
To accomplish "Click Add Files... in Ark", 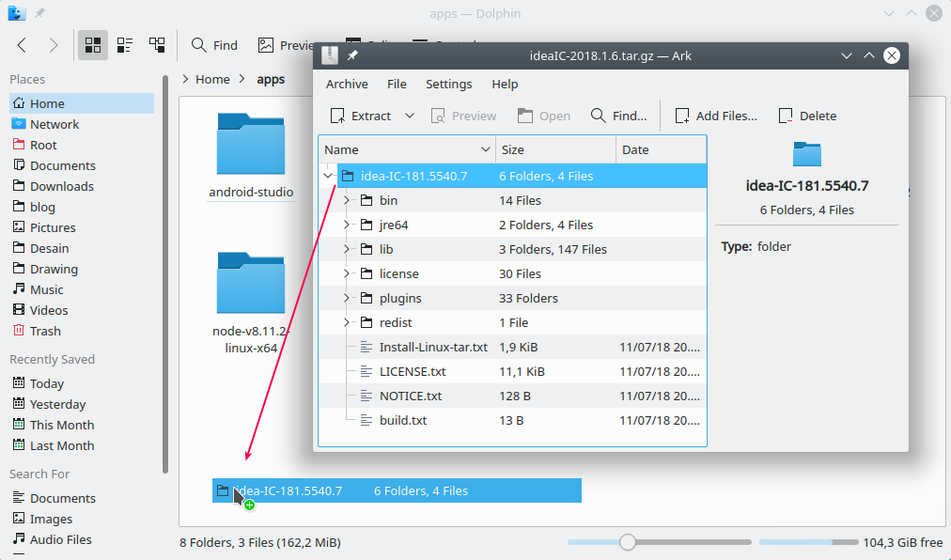I will pyautogui.click(x=716, y=116).
